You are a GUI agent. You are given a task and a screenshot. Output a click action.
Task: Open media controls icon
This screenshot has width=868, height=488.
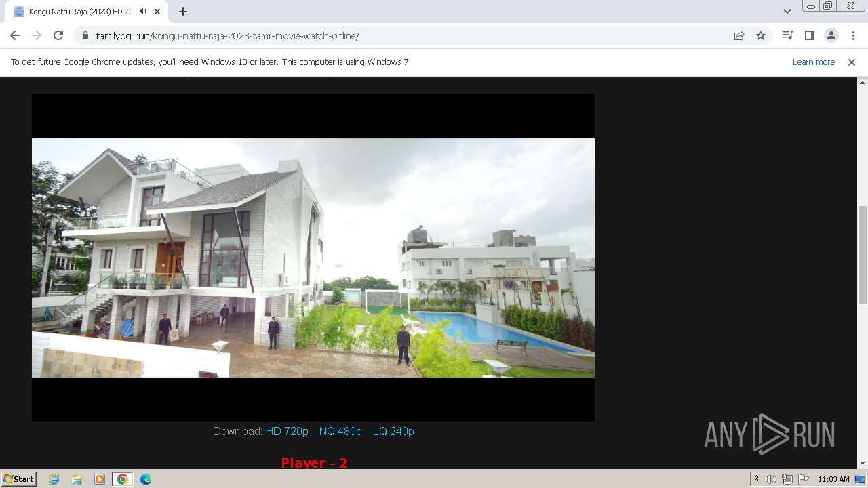click(787, 35)
